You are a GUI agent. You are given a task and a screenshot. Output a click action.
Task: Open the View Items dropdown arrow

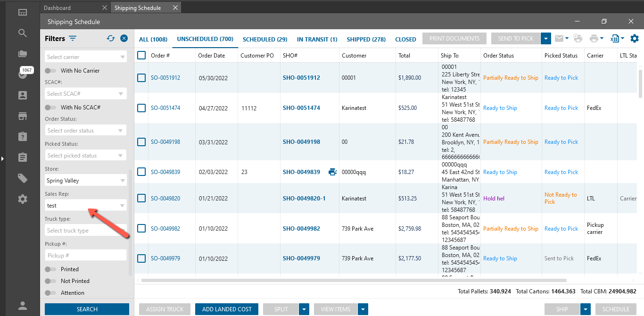(x=363, y=309)
